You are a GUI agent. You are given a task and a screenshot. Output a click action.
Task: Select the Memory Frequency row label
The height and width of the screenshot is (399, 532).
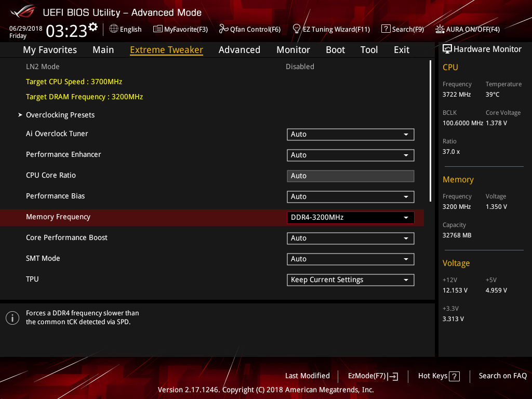[58, 217]
